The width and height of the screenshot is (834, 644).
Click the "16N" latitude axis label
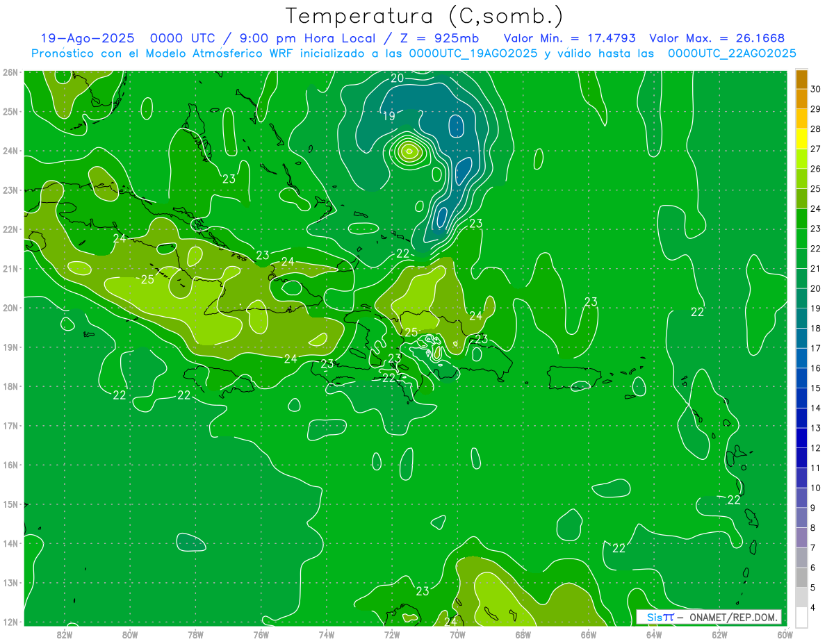pyautogui.click(x=10, y=465)
